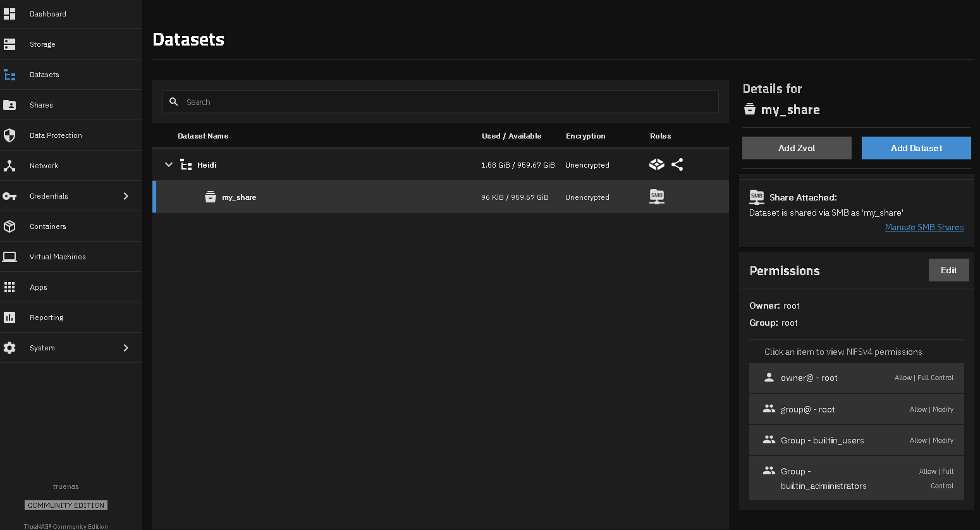Click the Dashboard grid icon in sidebar
Viewport: 980px width, 530px height.
9,13
